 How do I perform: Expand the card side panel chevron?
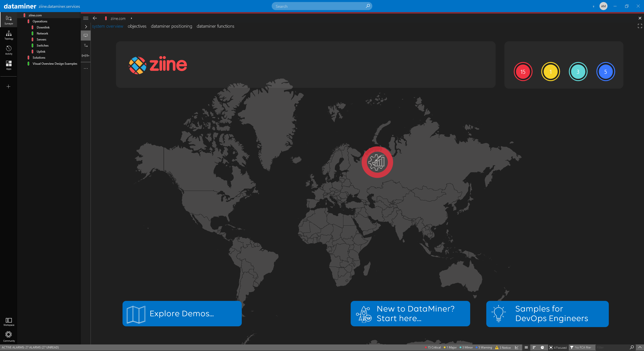tap(86, 26)
